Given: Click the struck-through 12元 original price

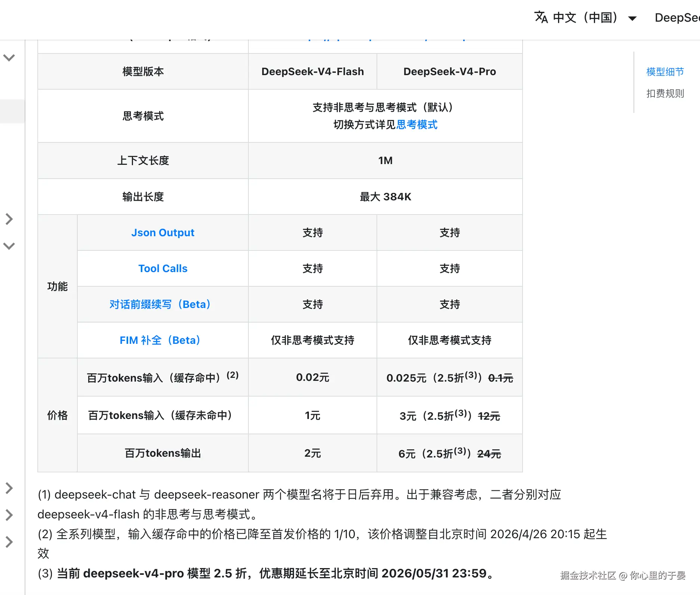Looking at the screenshot, I should (489, 416).
